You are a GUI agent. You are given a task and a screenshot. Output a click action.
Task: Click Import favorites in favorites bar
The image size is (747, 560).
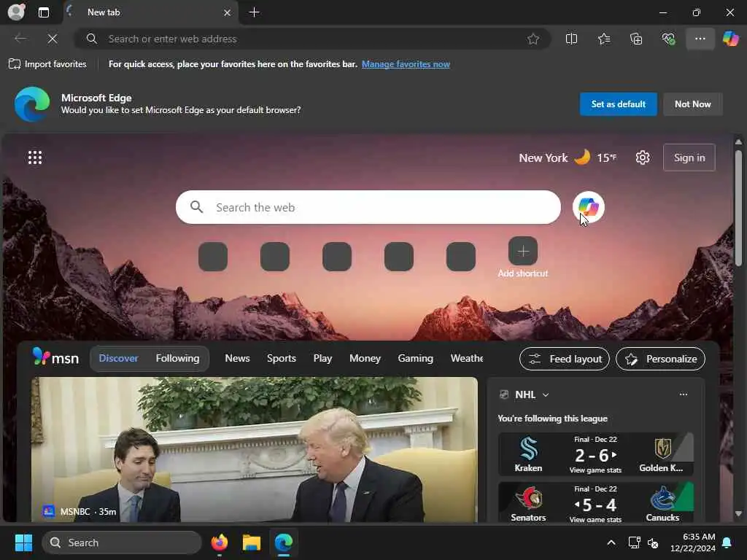[47, 64]
